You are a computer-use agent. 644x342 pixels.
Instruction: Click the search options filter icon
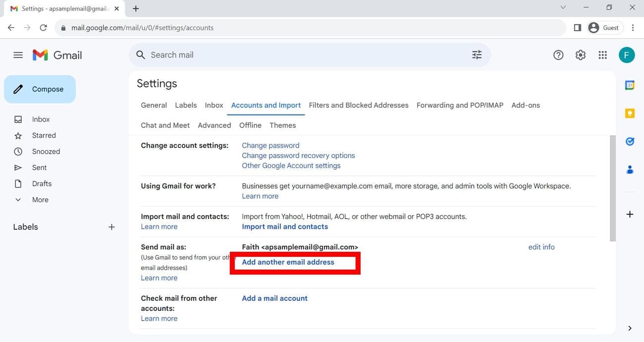(477, 55)
